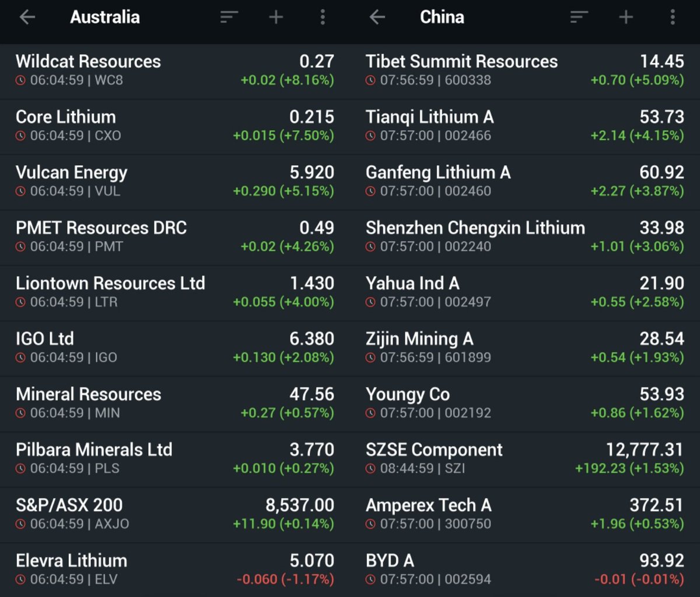
Task: Tap IGO Ltd change +0.130 (+2.08%)
Action: pyautogui.click(x=283, y=358)
